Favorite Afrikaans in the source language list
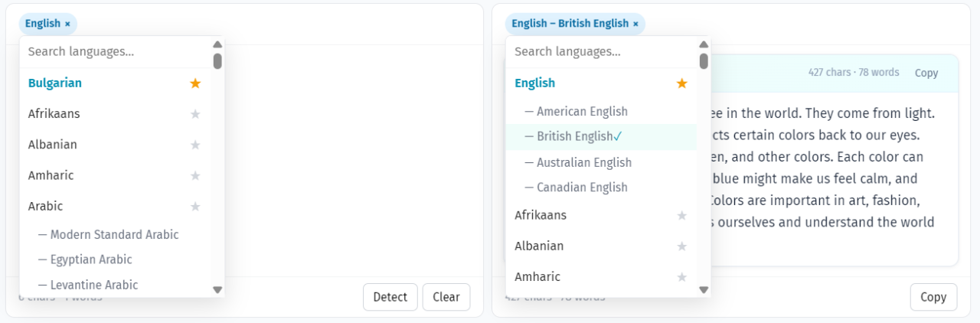Screen dimensions: 980x323 (x=195, y=114)
